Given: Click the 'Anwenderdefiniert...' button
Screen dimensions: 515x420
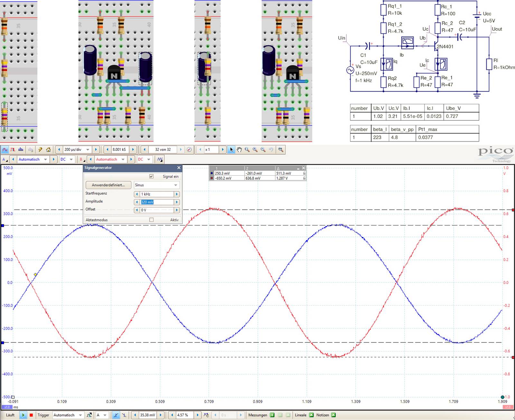Looking at the screenshot, I should [108, 185].
